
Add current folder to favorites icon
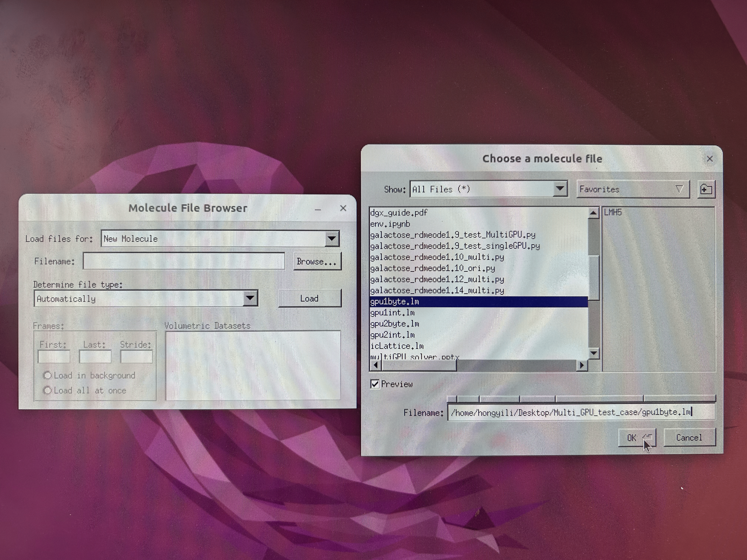[x=706, y=189]
